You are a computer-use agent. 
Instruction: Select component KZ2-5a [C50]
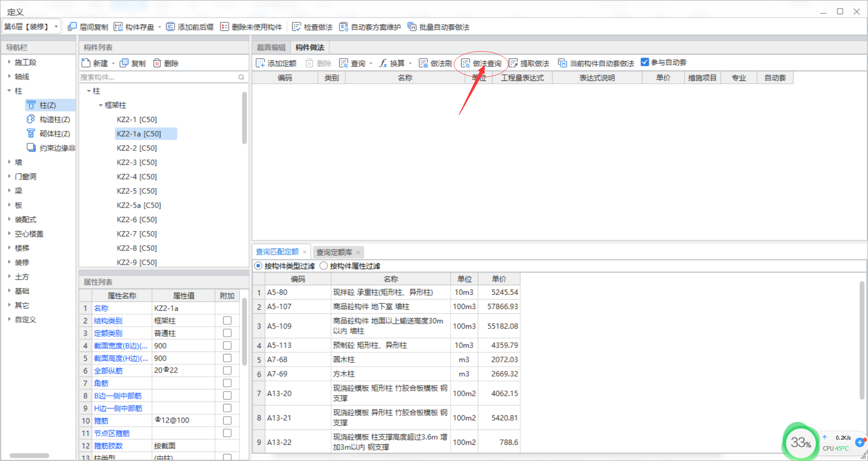[x=139, y=205]
